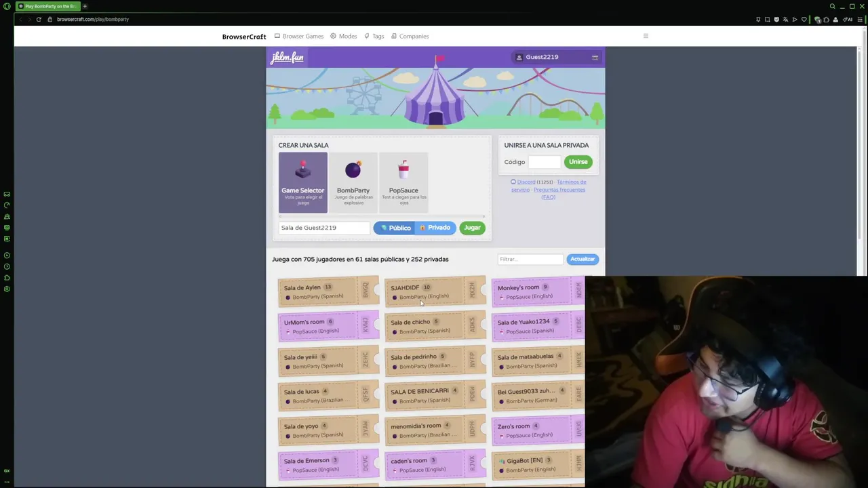The height and width of the screenshot is (488, 868).
Task: Open a new browser tab
Action: click(85, 6)
